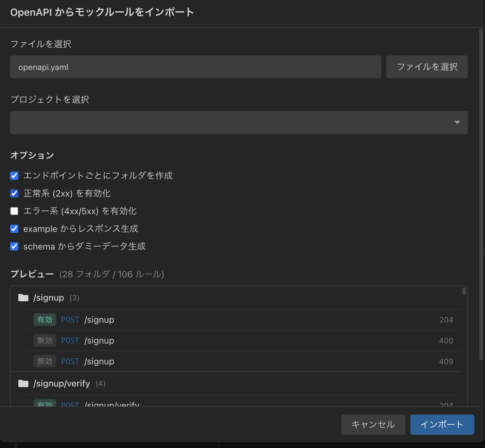Collapse the /signup/verify folder row
Image resolution: width=485 pixels, height=448 pixels.
coord(236,383)
